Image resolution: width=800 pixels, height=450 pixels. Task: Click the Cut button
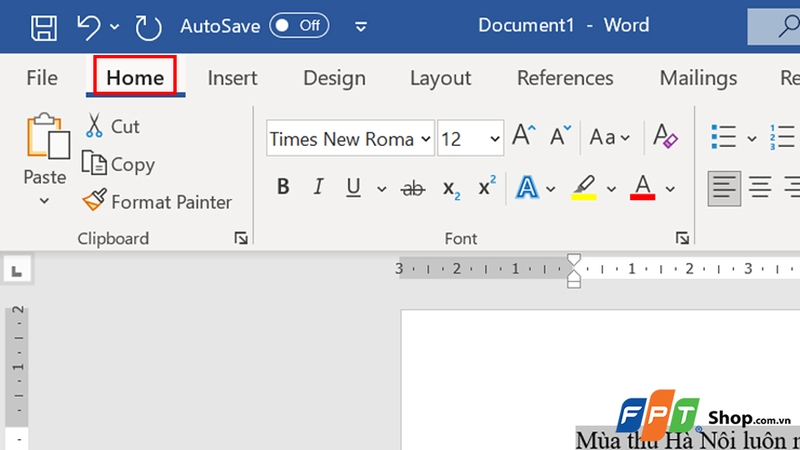[112, 126]
